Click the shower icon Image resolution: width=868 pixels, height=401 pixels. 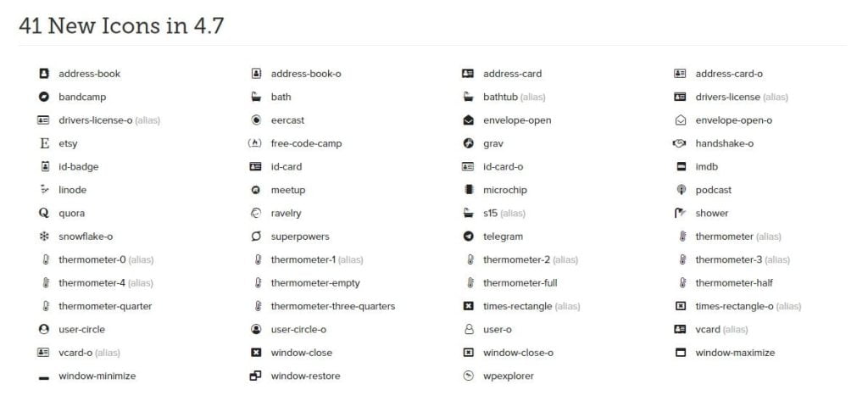pos(680,213)
